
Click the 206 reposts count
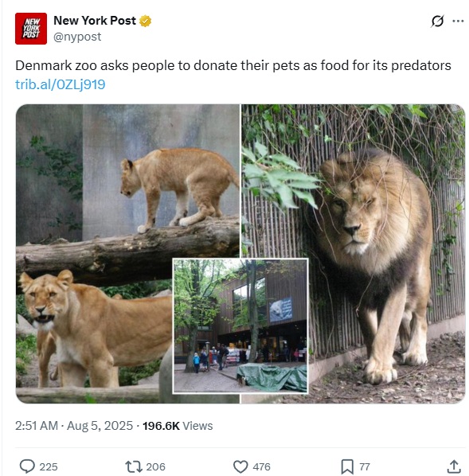point(155,466)
